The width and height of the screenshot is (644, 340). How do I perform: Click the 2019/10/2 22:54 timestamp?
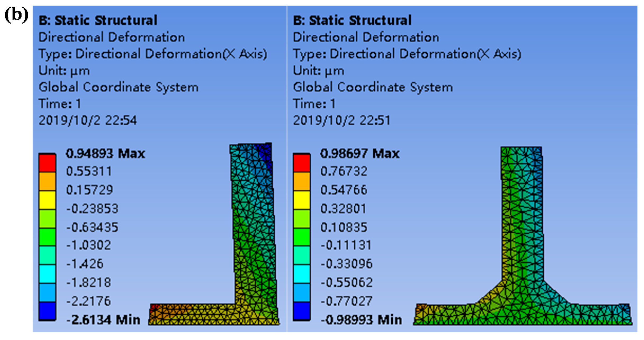[x=88, y=120]
